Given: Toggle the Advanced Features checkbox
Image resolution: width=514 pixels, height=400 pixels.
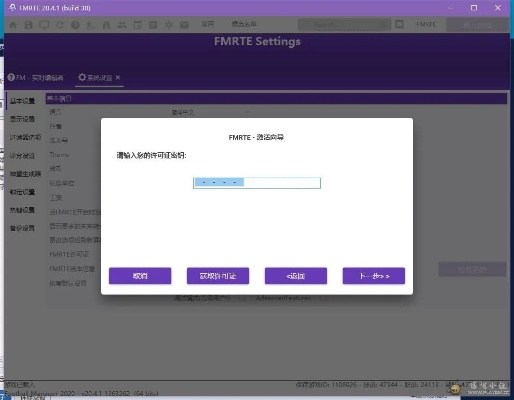Looking at the screenshot, I should coord(323,298).
